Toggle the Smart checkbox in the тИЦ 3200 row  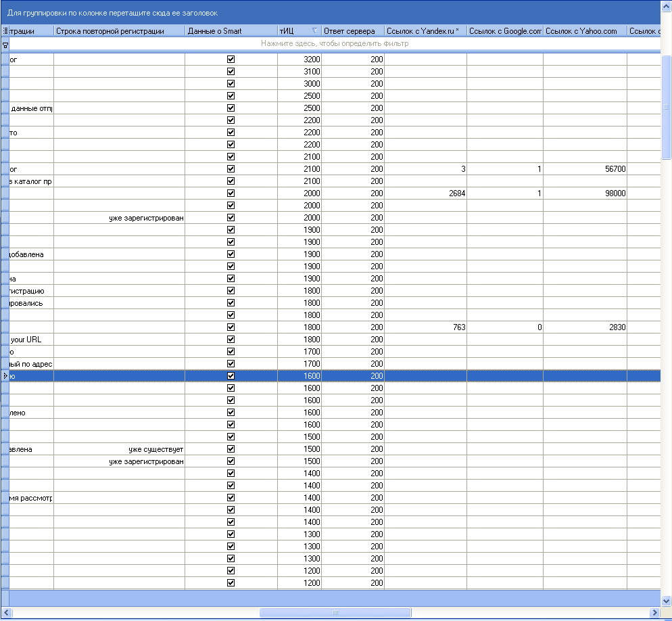click(231, 60)
